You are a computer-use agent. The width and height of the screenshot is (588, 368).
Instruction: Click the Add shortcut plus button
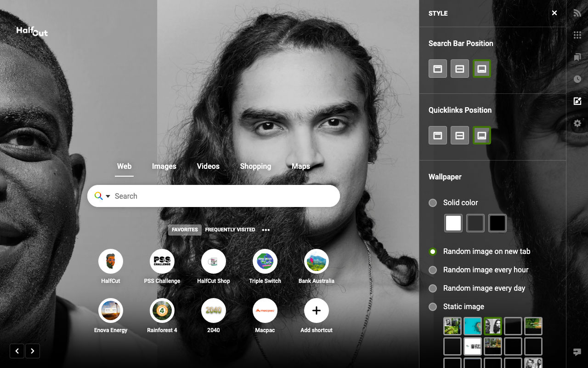click(317, 310)
